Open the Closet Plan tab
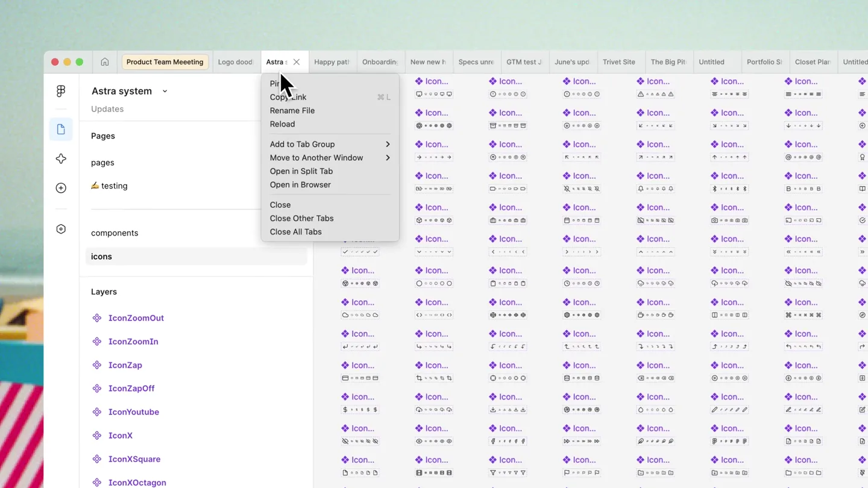 pyautogui.click(x=813, y=62)
